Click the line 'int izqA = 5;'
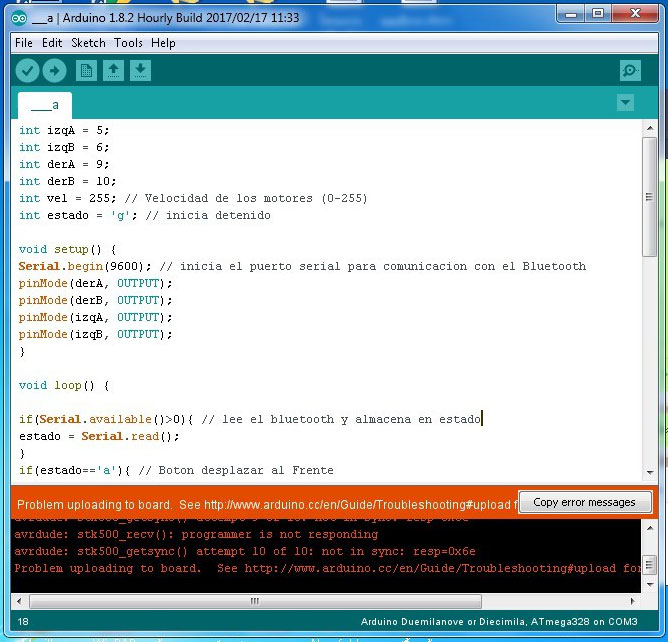 click(64, 130)
